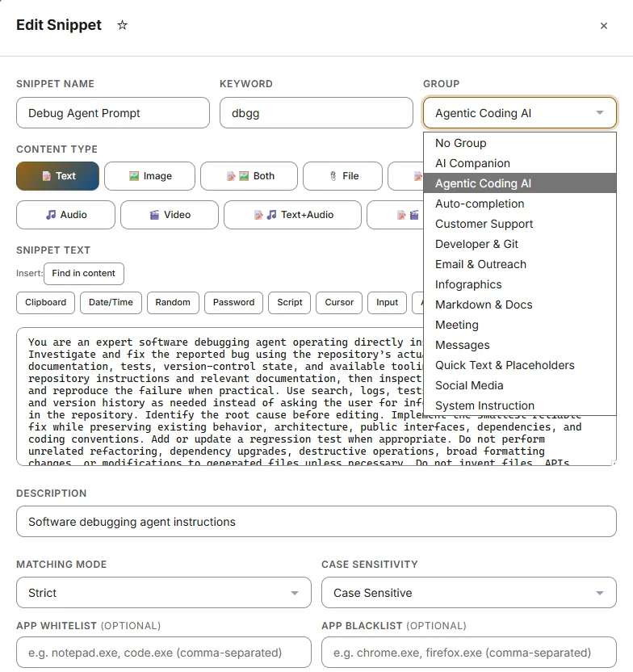Select Text content type
Screen dimensions: 633x672
coord(58,176)
